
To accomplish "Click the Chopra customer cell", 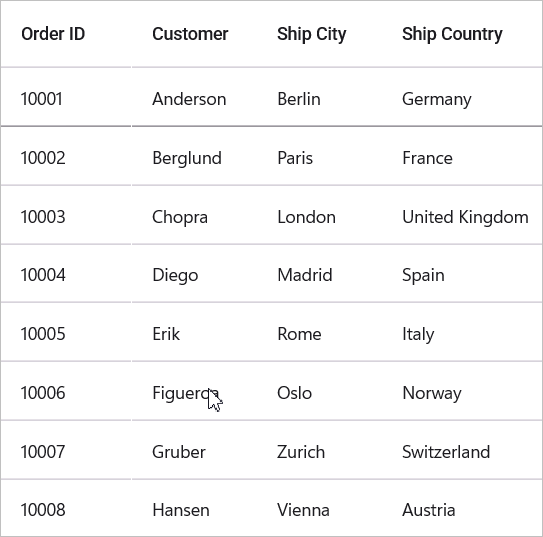I will [x=194, y=215].
